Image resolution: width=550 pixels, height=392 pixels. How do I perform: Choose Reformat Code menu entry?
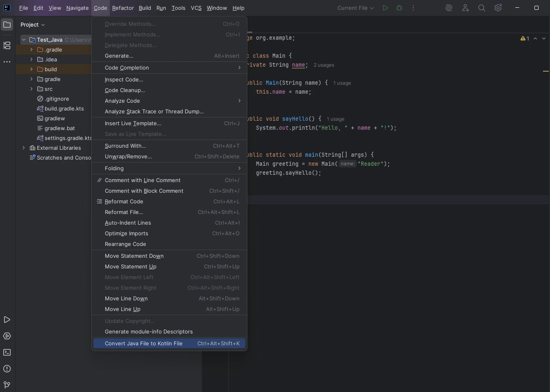(169, 201)
